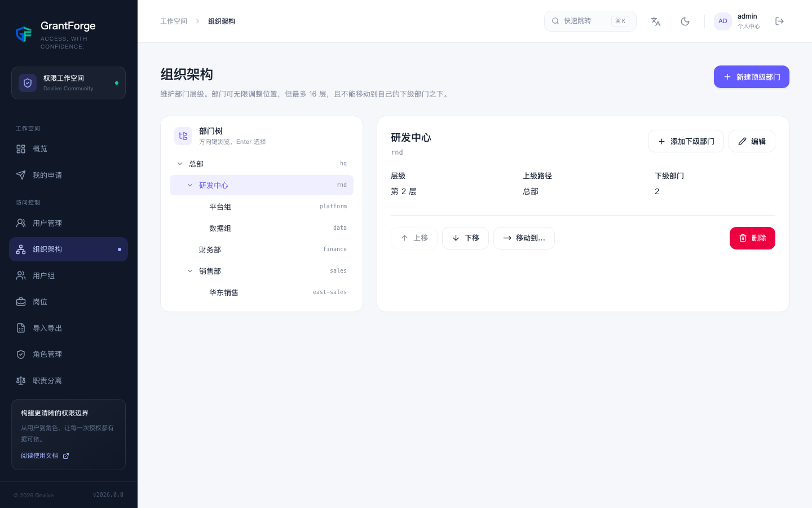Select 平台组 in the department tree
812x508 pixels.
tap(262, 207)
